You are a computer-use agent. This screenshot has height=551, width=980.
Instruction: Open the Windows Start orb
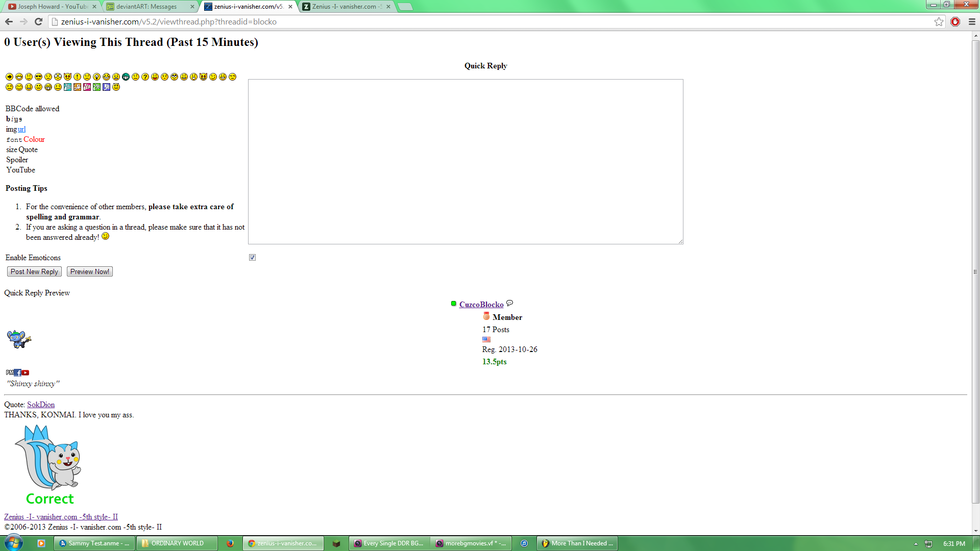[13, 543]
